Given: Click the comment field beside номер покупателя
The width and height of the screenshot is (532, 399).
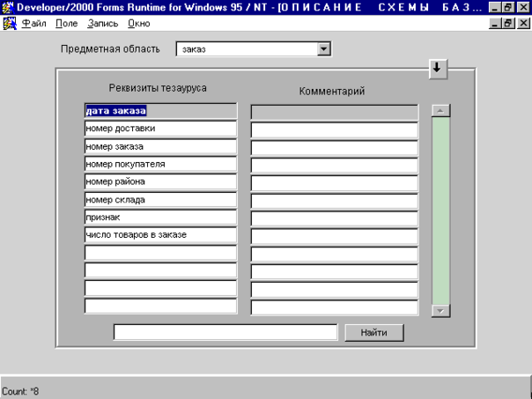Looking at the screenshot, I should click(335, 166).
